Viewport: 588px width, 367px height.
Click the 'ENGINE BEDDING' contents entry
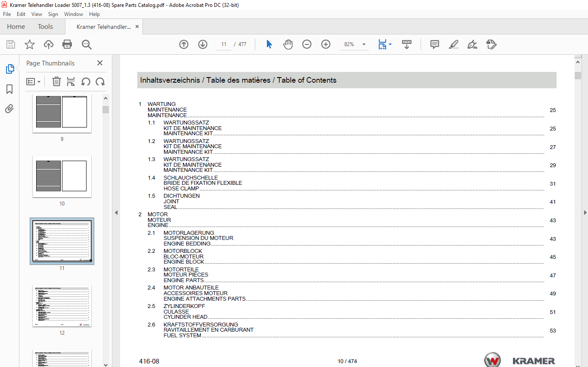tap(187, 244)
